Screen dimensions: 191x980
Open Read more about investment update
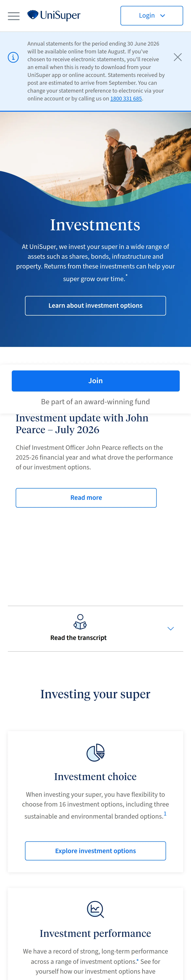[86, 498]
